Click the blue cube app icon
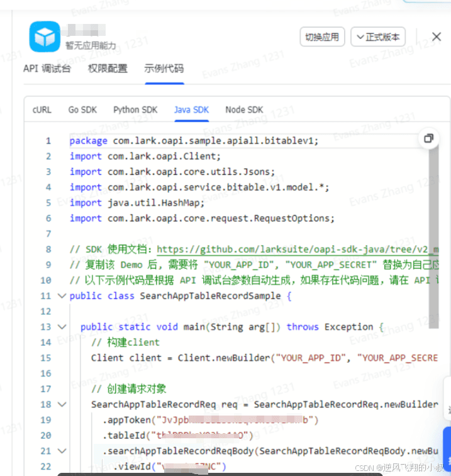The width and height of the screenshot is (451, 476). pyautogui.click(x=45, y=37)
